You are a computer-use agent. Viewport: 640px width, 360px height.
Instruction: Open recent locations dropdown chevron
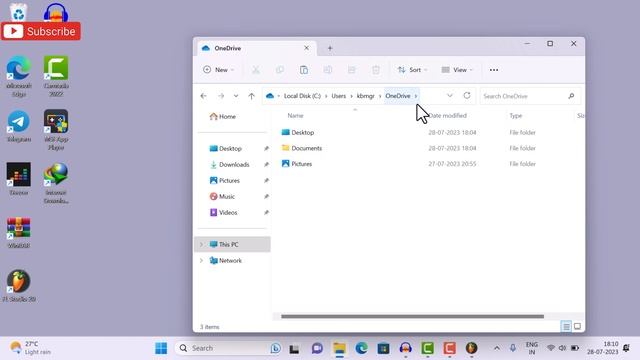point(236,96)
